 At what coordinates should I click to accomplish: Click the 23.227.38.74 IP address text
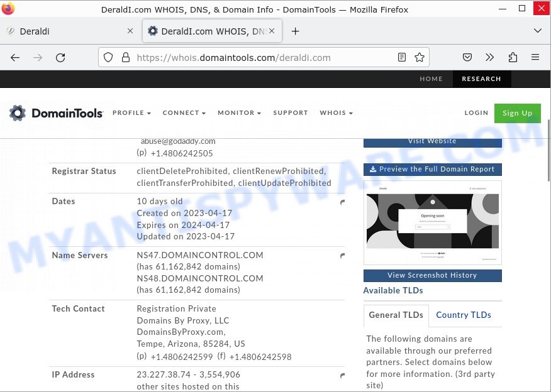(165, 375)
